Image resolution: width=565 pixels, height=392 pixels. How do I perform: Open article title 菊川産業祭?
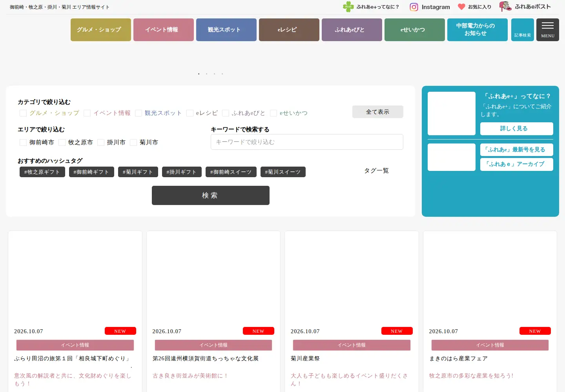pos(305,359)
